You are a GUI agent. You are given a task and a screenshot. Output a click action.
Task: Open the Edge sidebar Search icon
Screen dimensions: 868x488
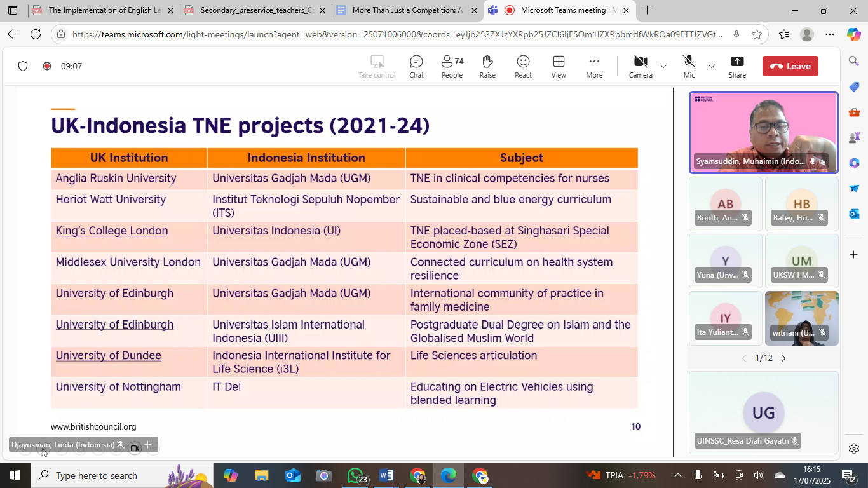tap(853, 61)
